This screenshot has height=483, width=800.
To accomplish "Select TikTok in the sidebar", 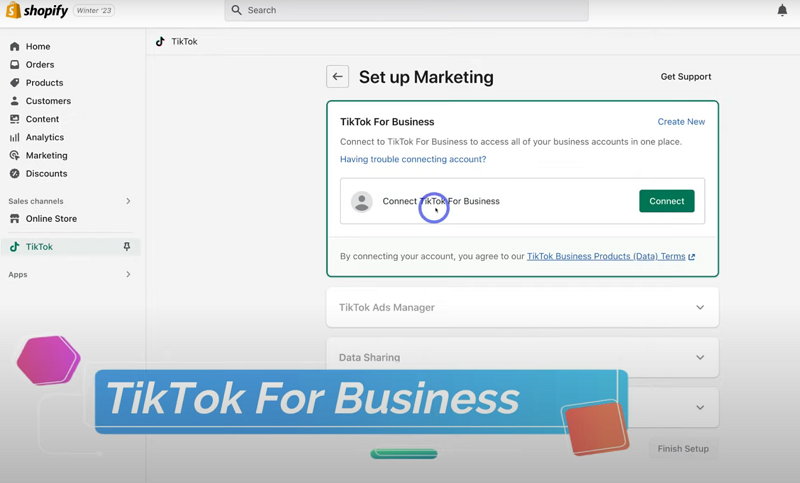I will (x=70, y=246).
